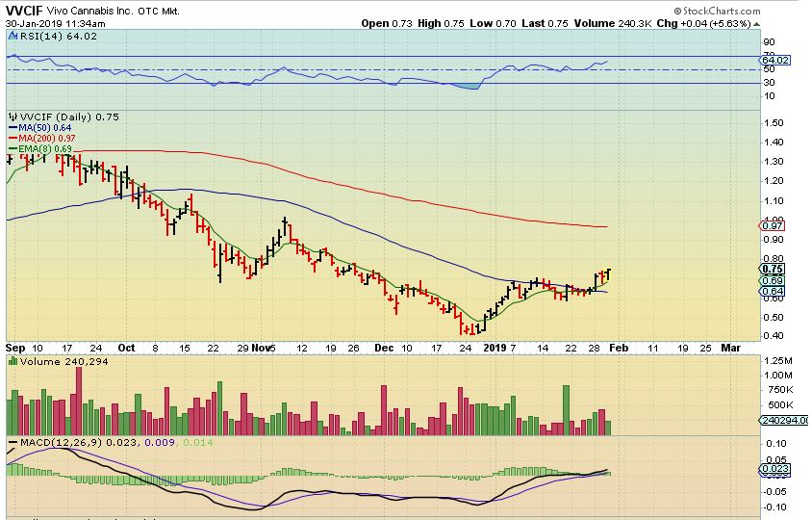Click the 2019 label on the date axis
Image resolution: width=812 pixels, height=520 pixels.
[x=495, y=348]
